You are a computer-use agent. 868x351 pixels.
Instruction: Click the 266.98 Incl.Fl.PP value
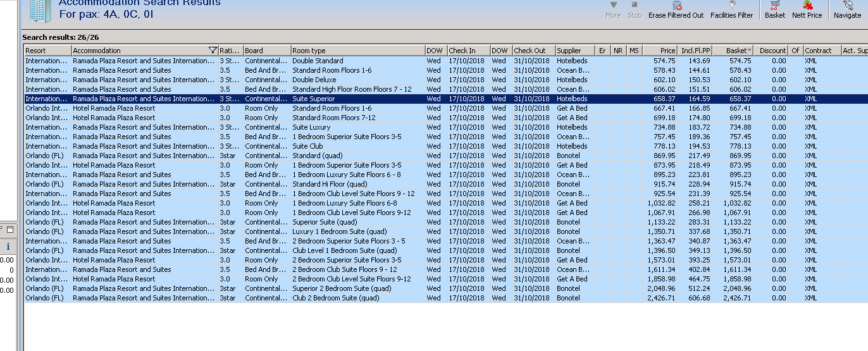700,212
